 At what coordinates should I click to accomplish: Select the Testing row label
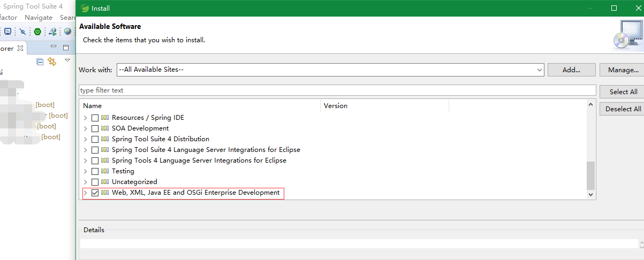tap(123, 171)
